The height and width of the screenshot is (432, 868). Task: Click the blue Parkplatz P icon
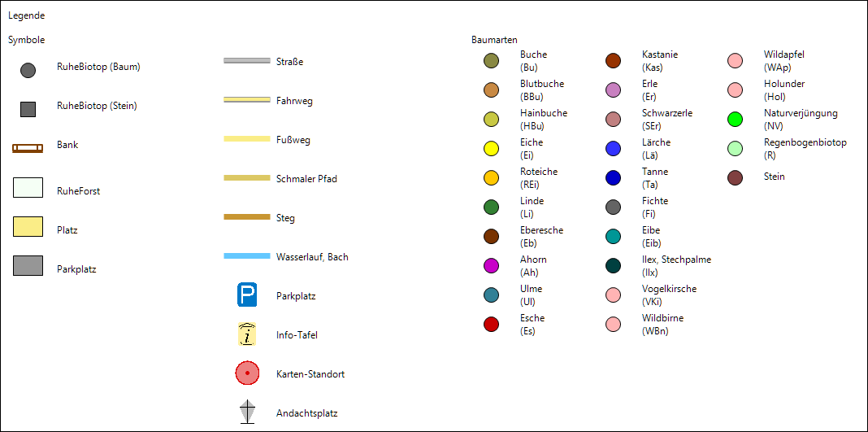(247, 295)
